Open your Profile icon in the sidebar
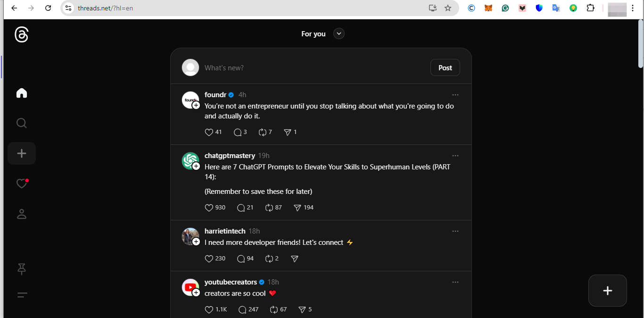The height and width of the screenshot is (318, 644). click(21, 214)
